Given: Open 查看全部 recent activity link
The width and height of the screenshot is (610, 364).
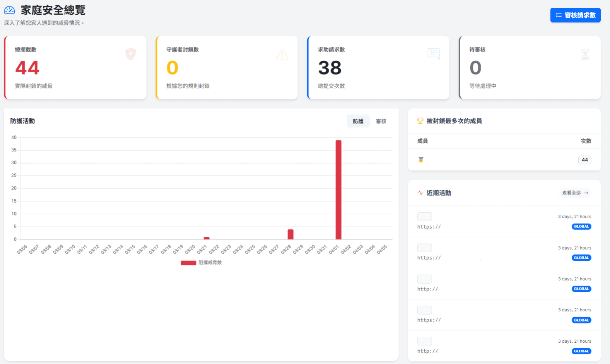Looking at the screenshot, I should pyautogui.click(x=575, y=193).
